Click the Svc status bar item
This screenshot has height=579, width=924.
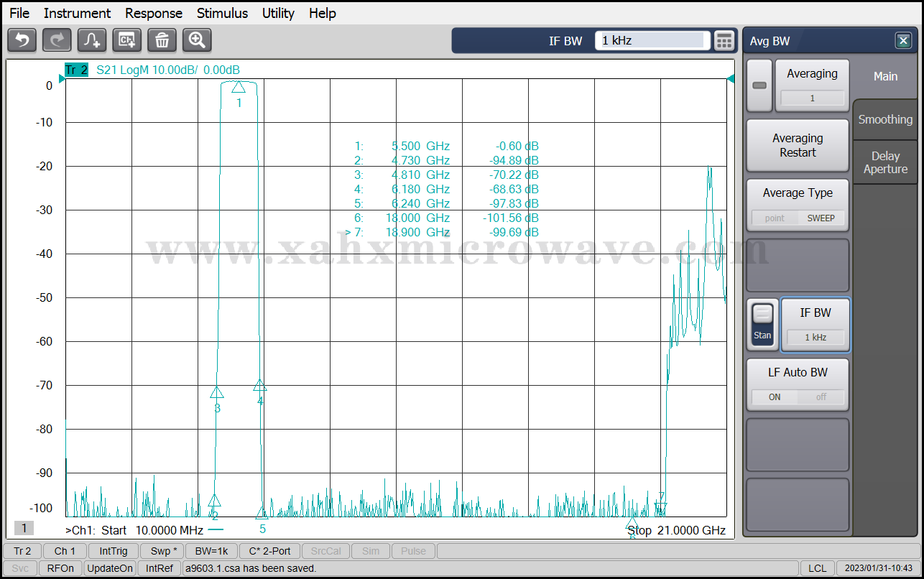(20, 568)
